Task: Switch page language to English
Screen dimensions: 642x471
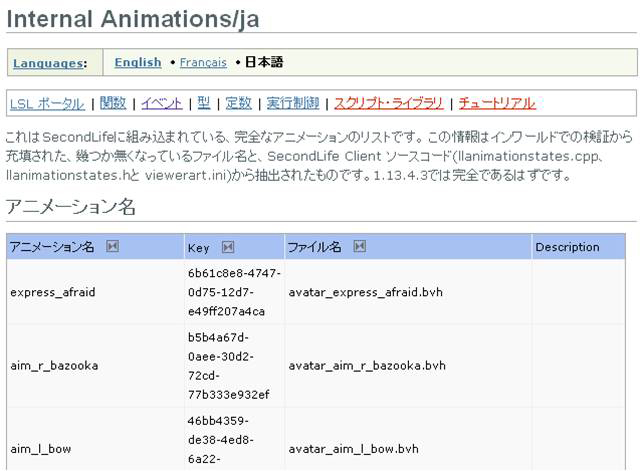Action: (x=137, y=62)
